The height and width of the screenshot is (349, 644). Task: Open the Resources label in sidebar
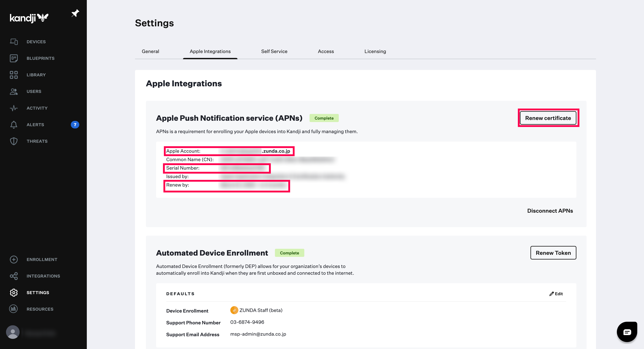click(x=40, y=309)
